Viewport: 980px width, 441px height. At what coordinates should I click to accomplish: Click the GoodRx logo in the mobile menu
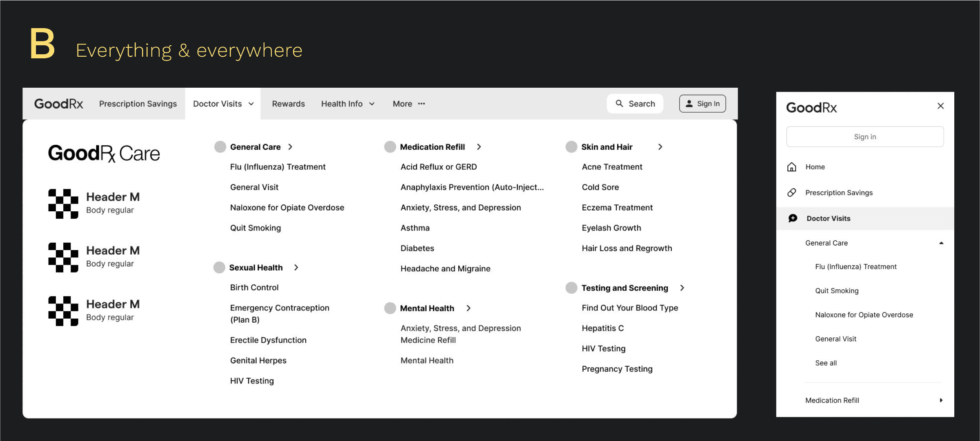pos(811,107)
